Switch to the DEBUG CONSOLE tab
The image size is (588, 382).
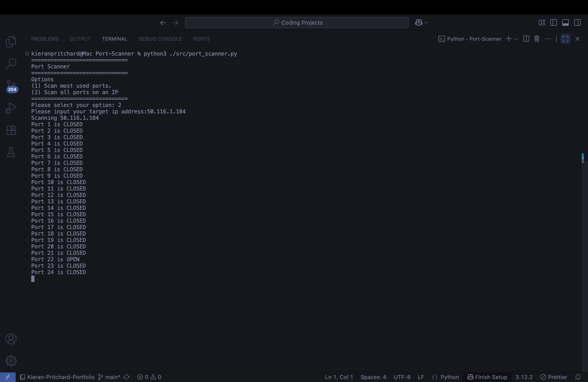pyautogui.click(x=160, y=39)
